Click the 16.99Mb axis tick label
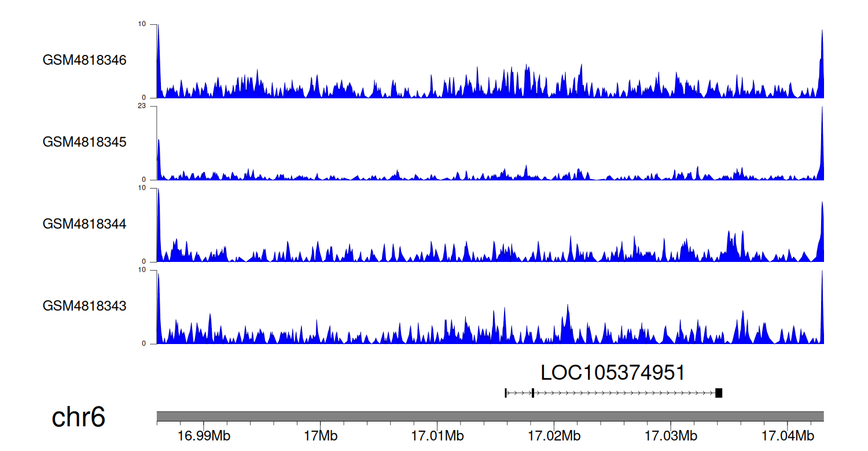This screenshot has width=868, height=451. 204,435
